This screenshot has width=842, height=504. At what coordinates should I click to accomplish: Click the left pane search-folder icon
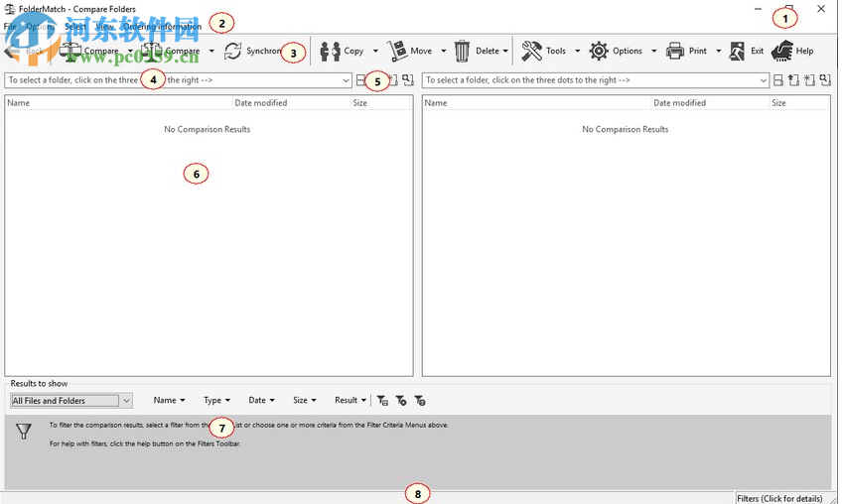point(408,80)
